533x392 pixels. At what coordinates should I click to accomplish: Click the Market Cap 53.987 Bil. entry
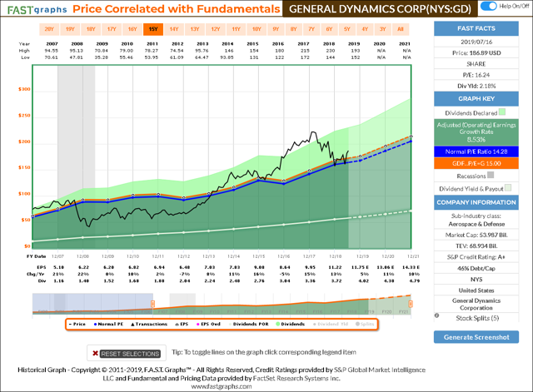coord(476,235)
